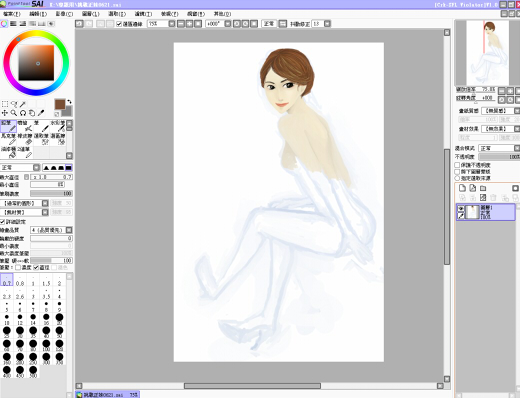The image size is (520, 398).
Task: Select the hand pan tool
Action: pos(32,113)
